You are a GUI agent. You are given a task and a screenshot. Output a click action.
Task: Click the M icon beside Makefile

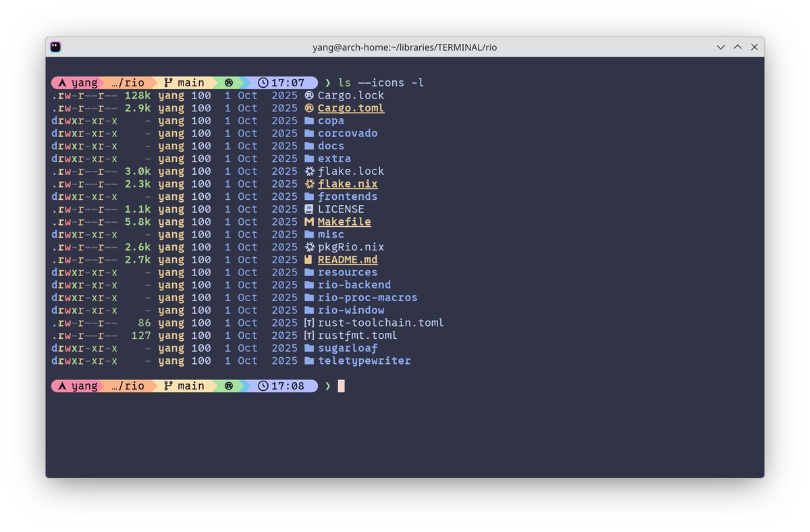click(309, 221)
